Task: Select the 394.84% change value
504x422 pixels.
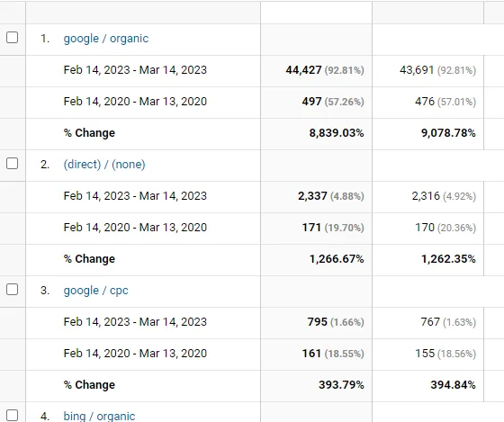Action: point(453,385)
